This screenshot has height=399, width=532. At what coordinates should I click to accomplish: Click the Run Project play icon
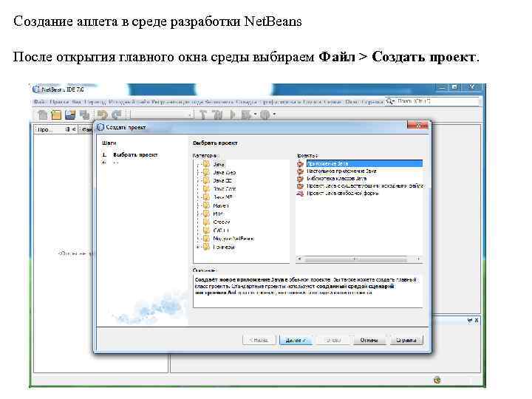233,115
